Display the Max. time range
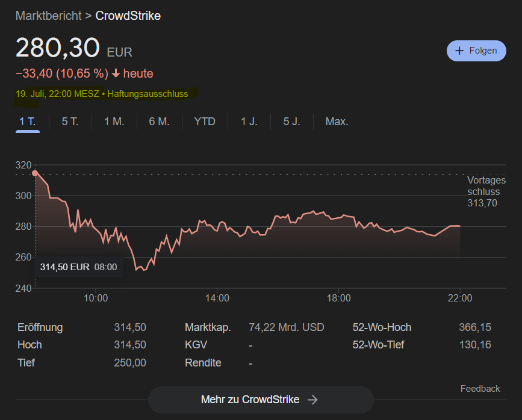The width and height of the screenshot is (522, 420). (337, 122)
